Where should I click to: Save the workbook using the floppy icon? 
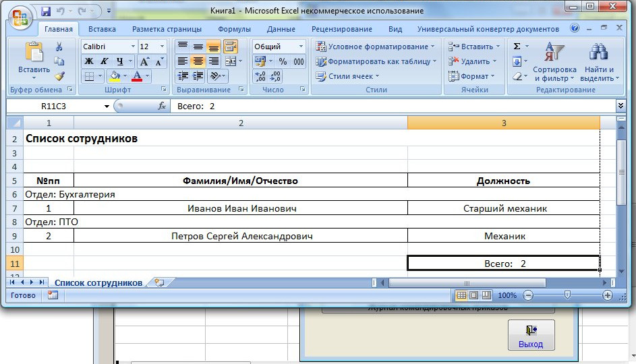coord(46,11)
